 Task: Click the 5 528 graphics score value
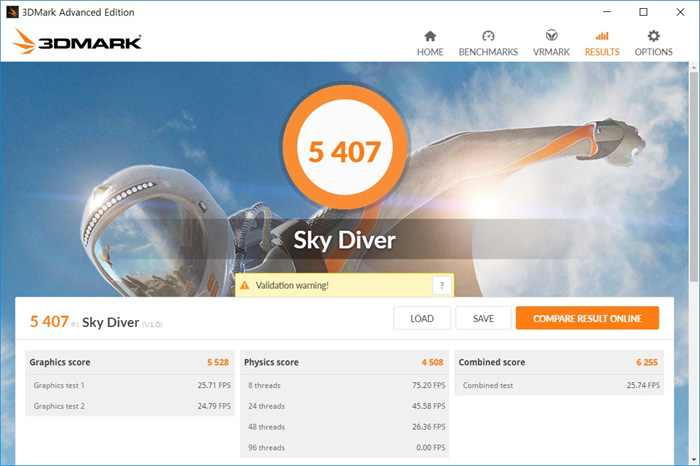(x=218, y=362)
